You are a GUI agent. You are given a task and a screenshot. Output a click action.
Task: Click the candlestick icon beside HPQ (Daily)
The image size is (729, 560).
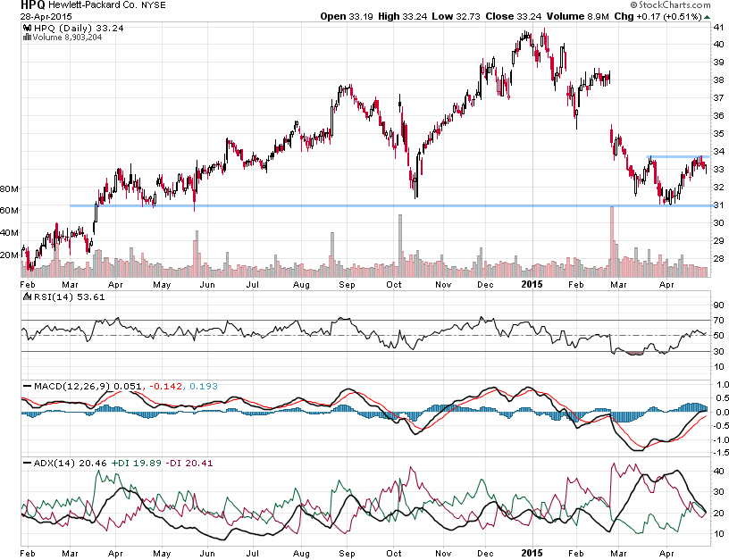point(27,28)
